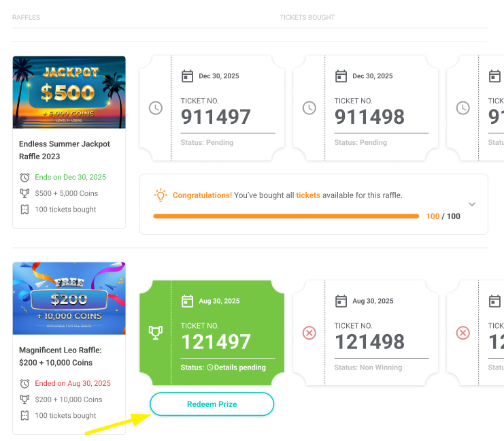Click the clock icon on ticket 911498
The image size is (504, 441).
309,108
